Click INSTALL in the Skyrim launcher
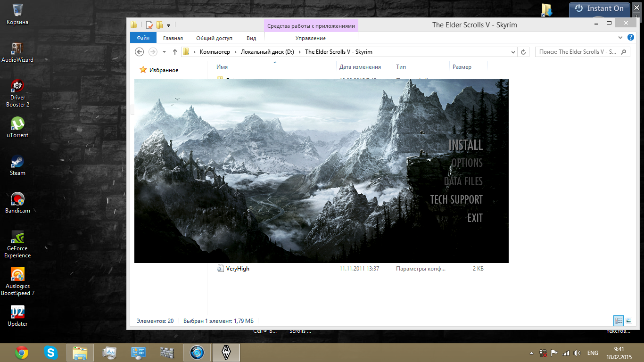Viewport: 644px width, 362px height. [465, 145]
